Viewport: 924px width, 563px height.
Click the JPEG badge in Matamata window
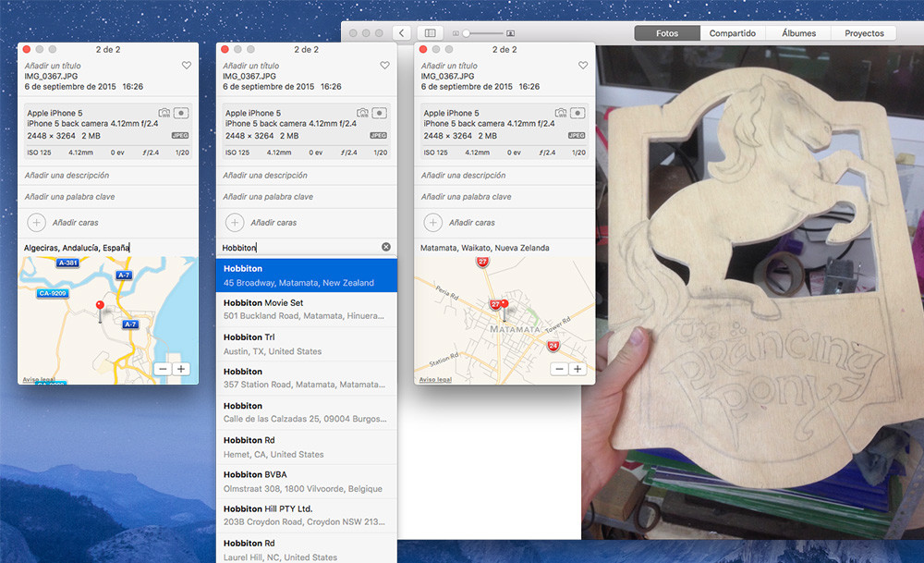[577, 136]
